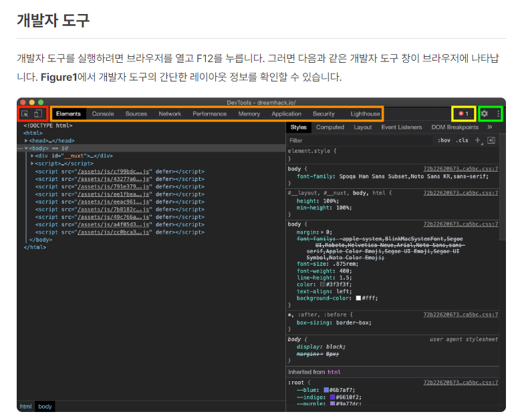Open the ee1fbea js script link
This screenshot has height=420, width=518.
coord(113,194)
